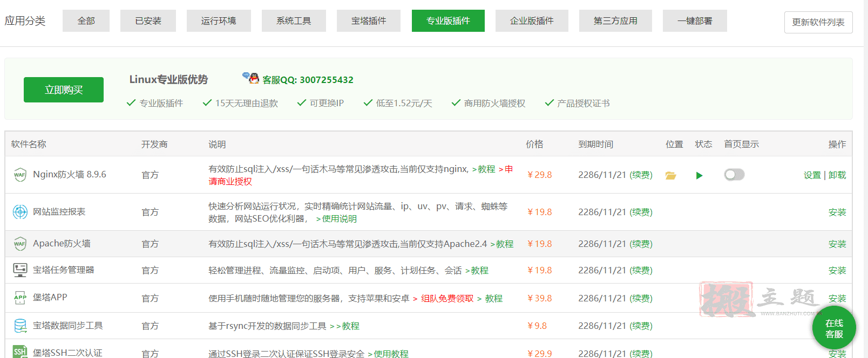Click the 首页显示 column header
The height and width of the screenshot is (358, 868).
click(741, 144)
